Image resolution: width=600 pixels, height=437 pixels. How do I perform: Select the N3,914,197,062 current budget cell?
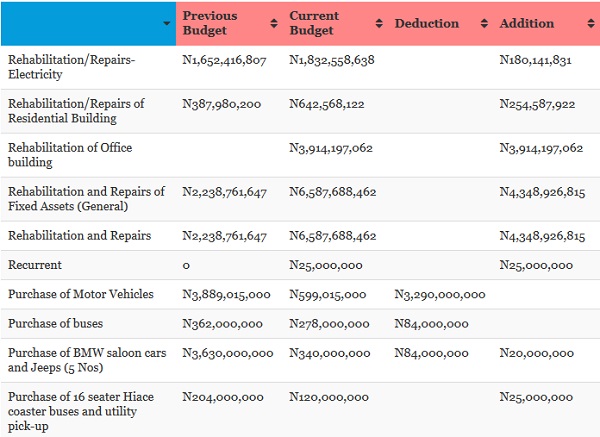tap(331, 148)
